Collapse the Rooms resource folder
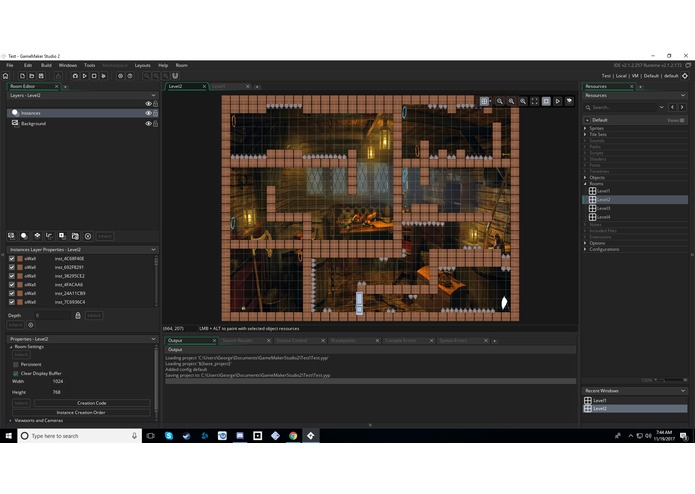695x494 pixels. (x=585, y=183)
